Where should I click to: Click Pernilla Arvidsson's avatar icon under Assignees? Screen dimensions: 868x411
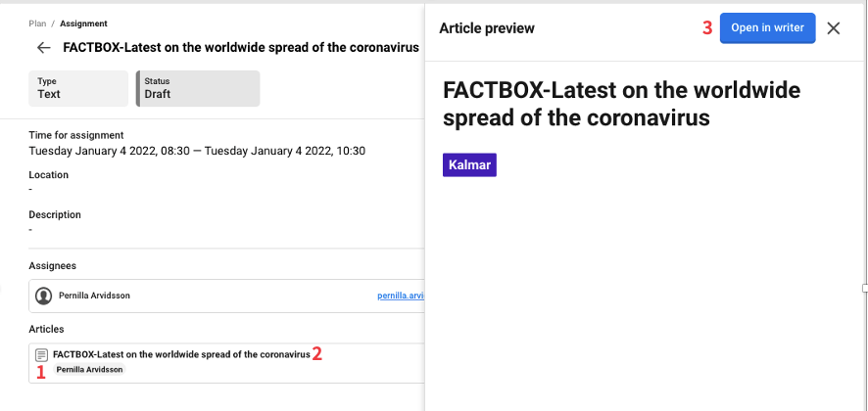pos(43,296)
